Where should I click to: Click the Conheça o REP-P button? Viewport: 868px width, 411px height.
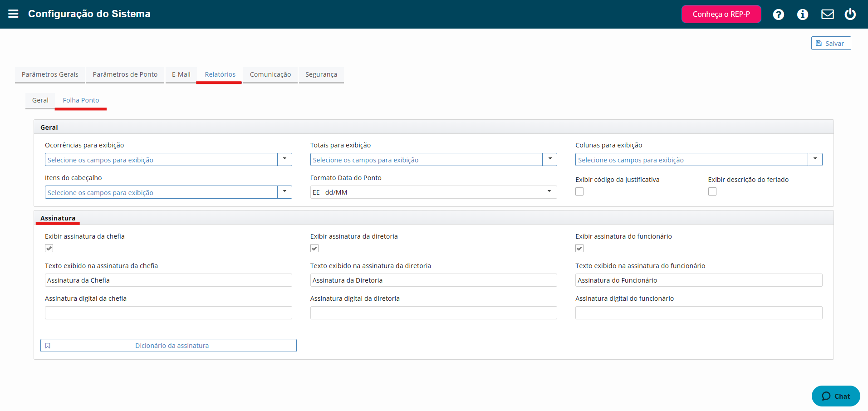(721, 14)
